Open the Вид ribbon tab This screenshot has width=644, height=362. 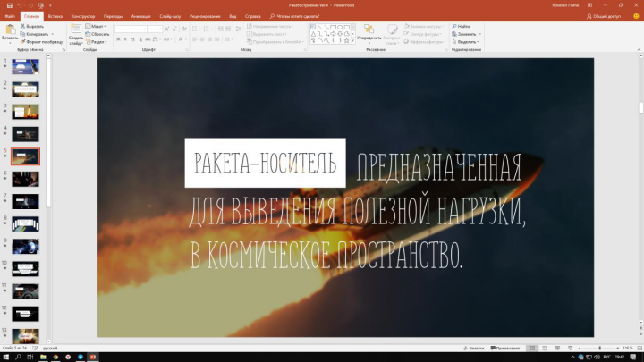[x=233, y=16]
